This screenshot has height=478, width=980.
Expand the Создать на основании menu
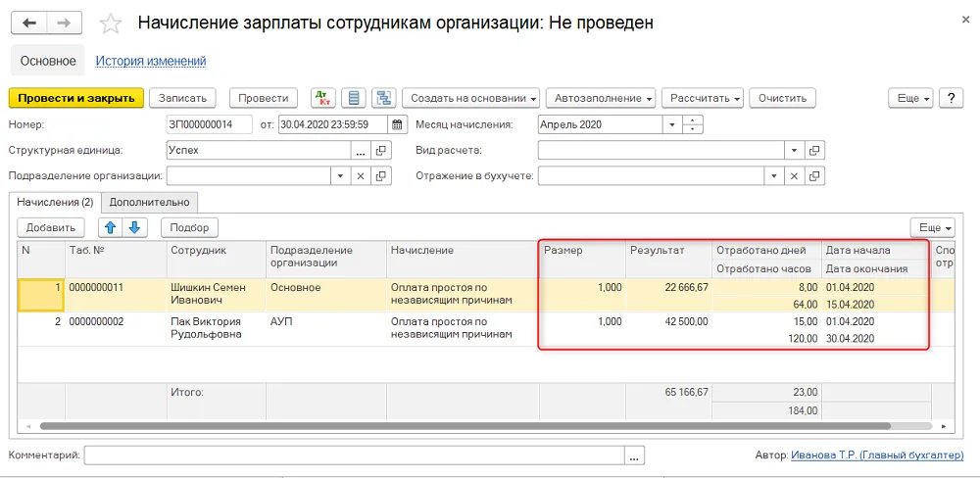point(470,98)
